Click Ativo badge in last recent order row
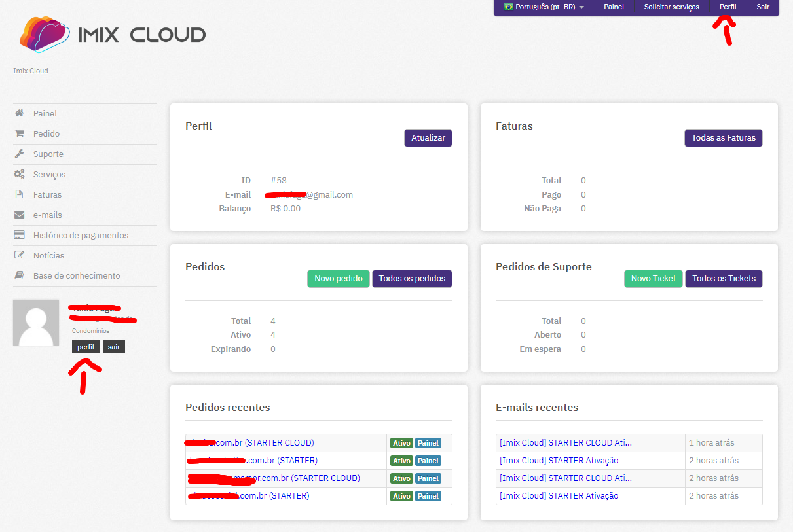793x532 pixels. (x=401, y=496)
